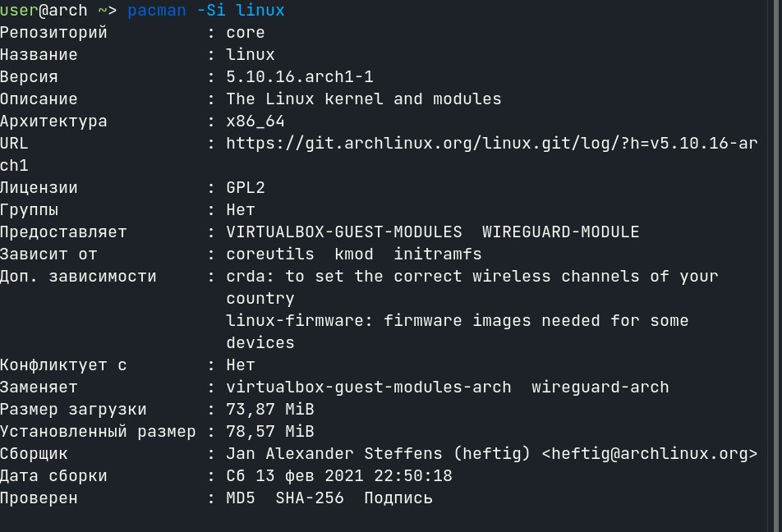The image size is (782, 532).
Task: Click the x86_64 architecture value
Action: tap(255, 122)
